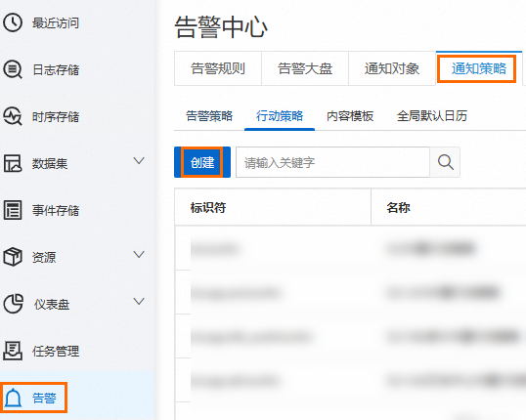Open the 事件存储 event list icon

click(x=13, y=210)
